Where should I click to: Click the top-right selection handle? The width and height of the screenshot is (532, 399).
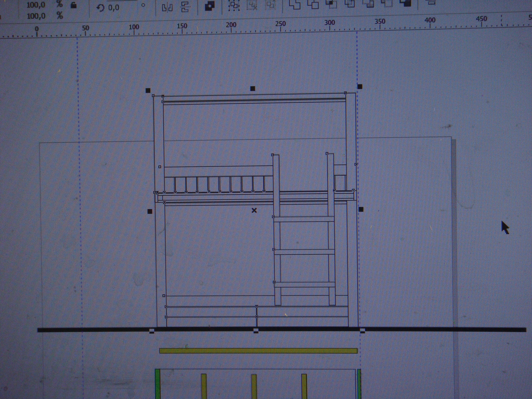(x=360, y=87)
